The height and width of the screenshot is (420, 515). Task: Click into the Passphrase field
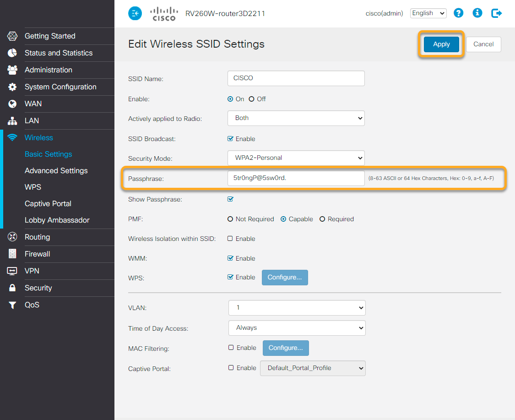click(x=296, y=178)
